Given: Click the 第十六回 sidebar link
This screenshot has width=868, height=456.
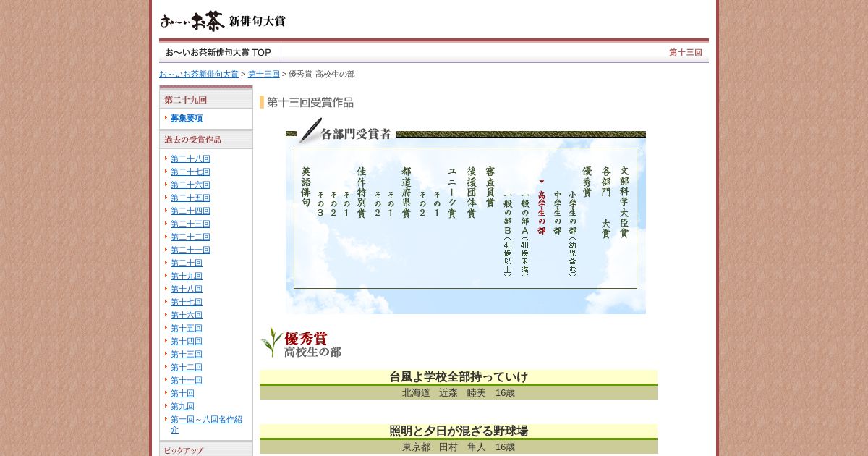Looking at the screenshot, I should point(187,315).
